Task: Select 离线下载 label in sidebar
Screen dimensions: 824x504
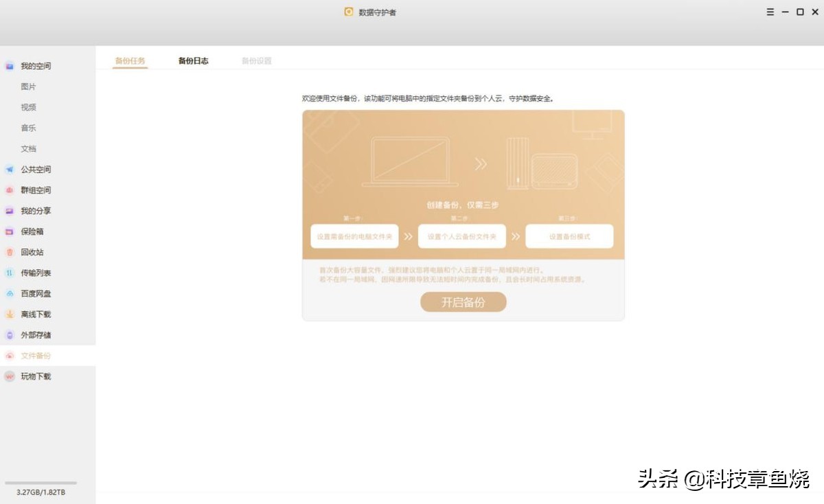Action: pyautogui.click(x=36, y=314)
